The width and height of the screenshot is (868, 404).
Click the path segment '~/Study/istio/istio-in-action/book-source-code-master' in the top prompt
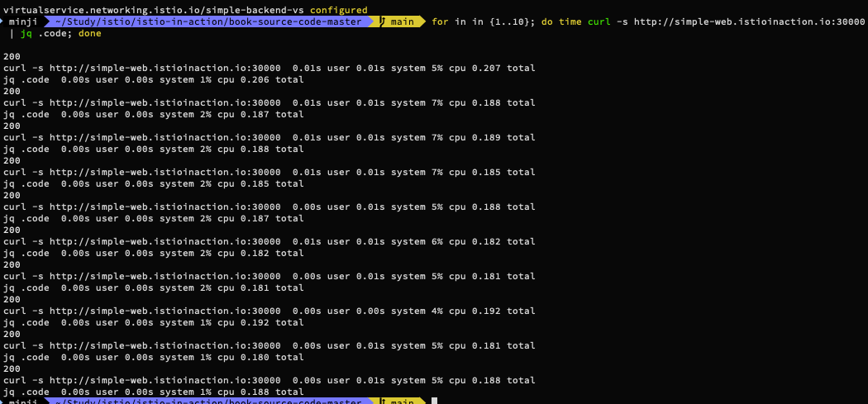207,22
